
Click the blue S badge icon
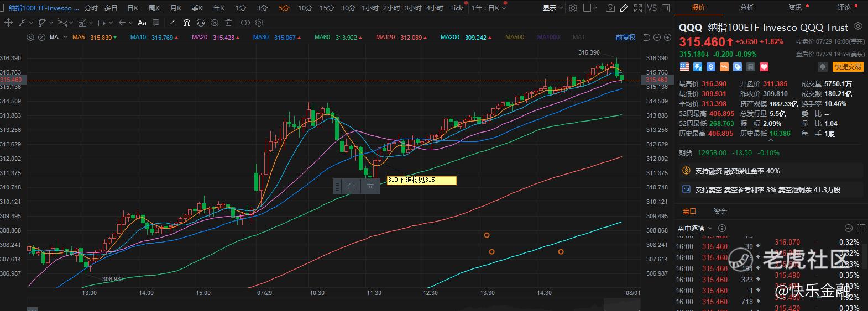point(711,67)
